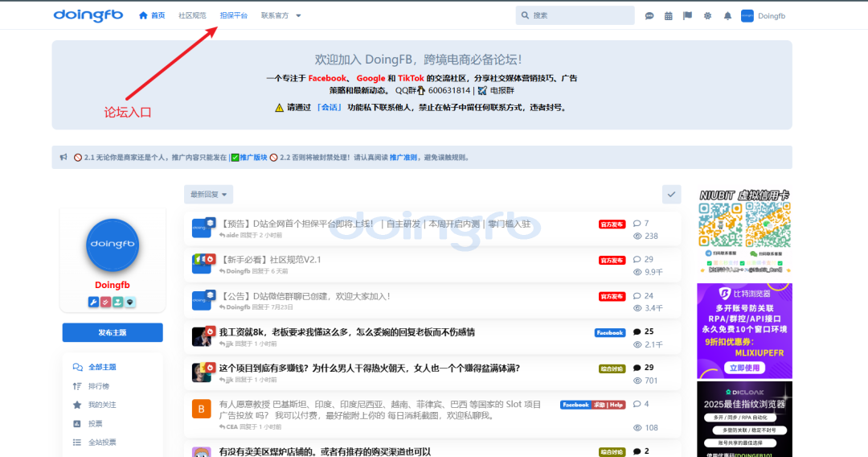
Task: Click the megaphone icon in the notice bar
Action: pos(63,158)
